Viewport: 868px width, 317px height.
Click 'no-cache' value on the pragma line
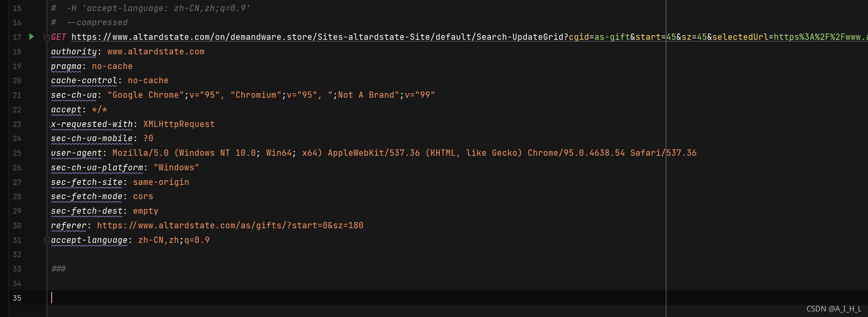pyautogui.click(x=112, y=66)
